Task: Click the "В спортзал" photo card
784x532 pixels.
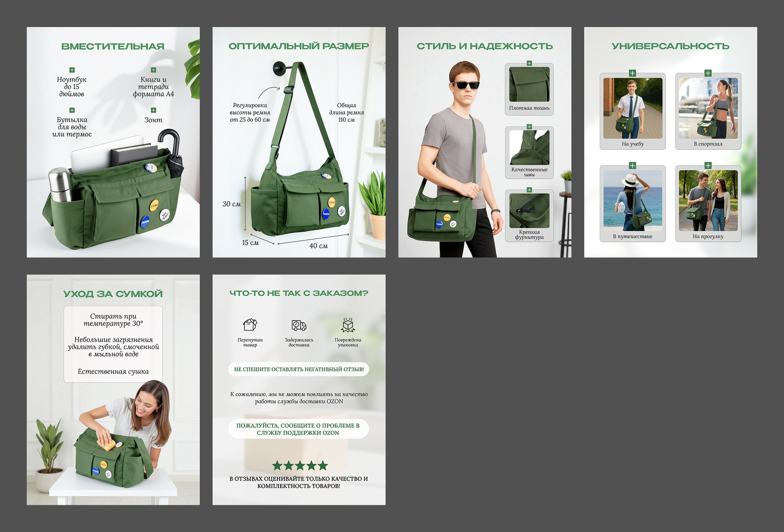Action: (x=708, y=109)
